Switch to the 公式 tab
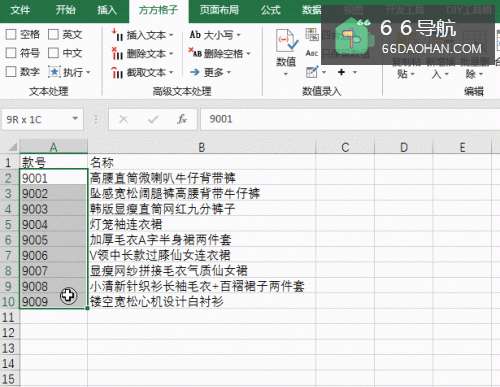Viewport: 500px width, 387px height. [271, 10]
